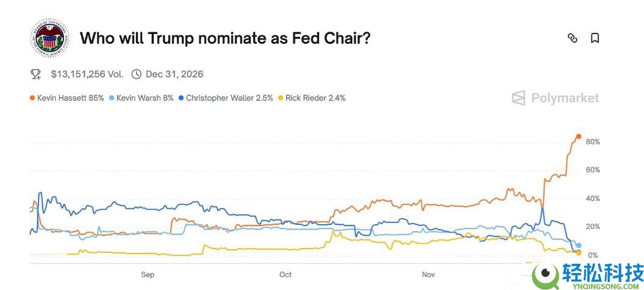Click the Nov label on time axis

click(429, 275)
